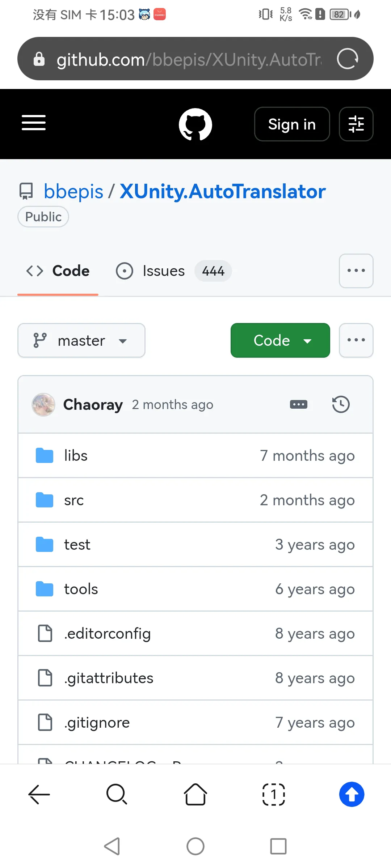Tap the src folder icon
The image size is (391, 868).
coord(45,500)
